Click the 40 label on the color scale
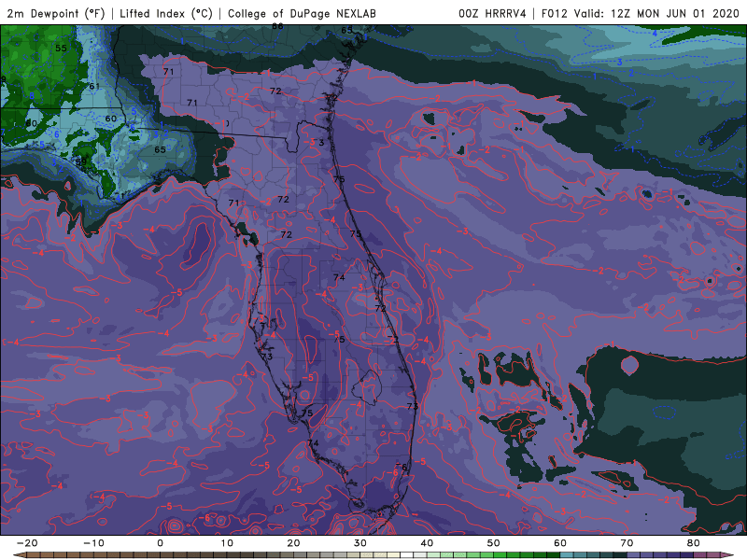 tap(427, 543)
